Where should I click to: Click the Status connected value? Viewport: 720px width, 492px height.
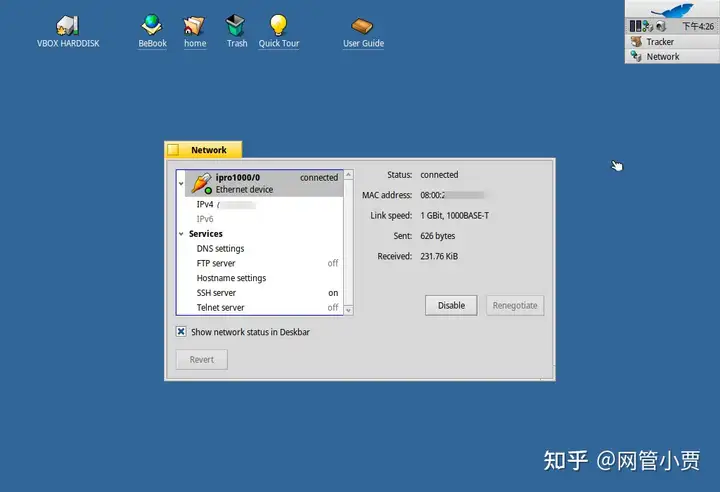439,175
